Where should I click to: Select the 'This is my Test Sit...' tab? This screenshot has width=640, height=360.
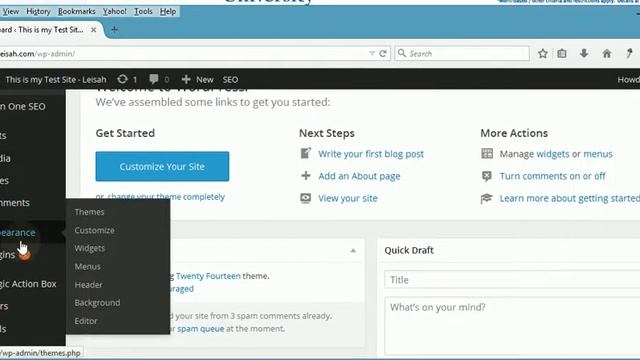(x=49, y=30)
